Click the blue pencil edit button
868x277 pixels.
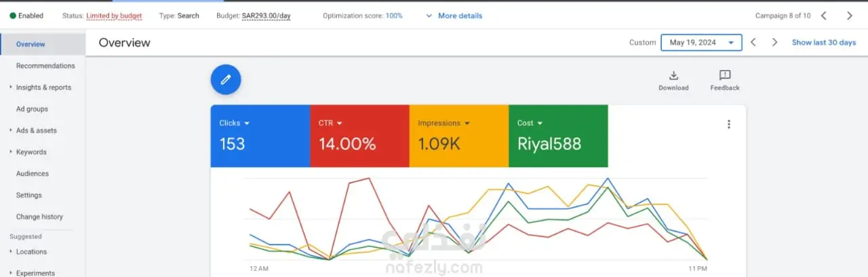click(x=226, y=79)
